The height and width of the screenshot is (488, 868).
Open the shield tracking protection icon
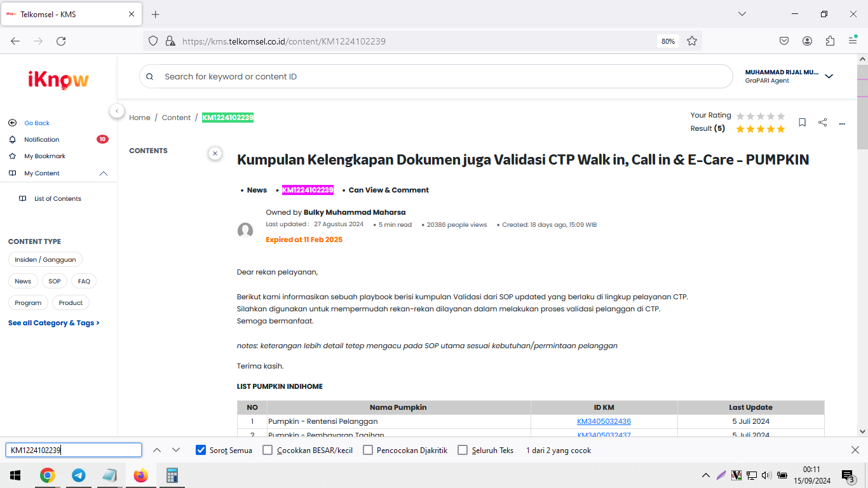153,41
